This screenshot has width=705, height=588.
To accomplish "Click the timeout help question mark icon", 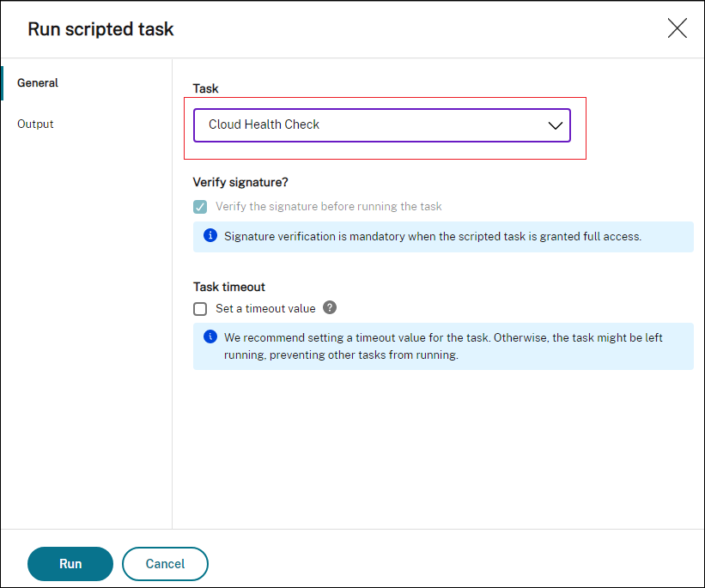I will (330, 308).
